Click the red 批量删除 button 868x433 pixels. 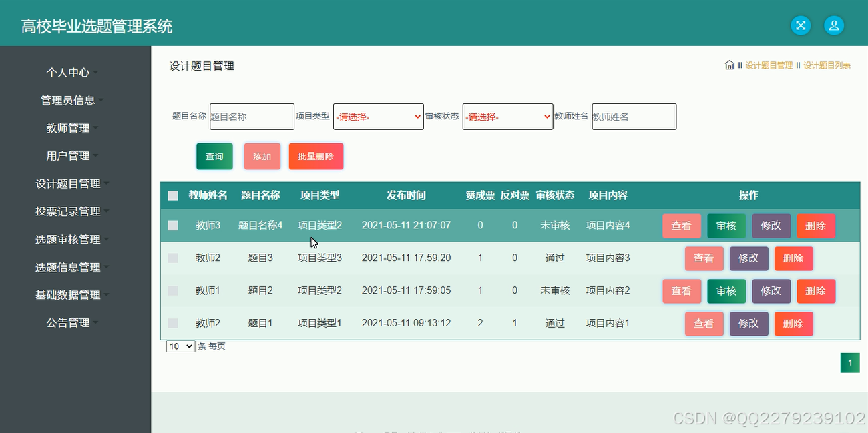pyautogui.click(x=316, y=156)
